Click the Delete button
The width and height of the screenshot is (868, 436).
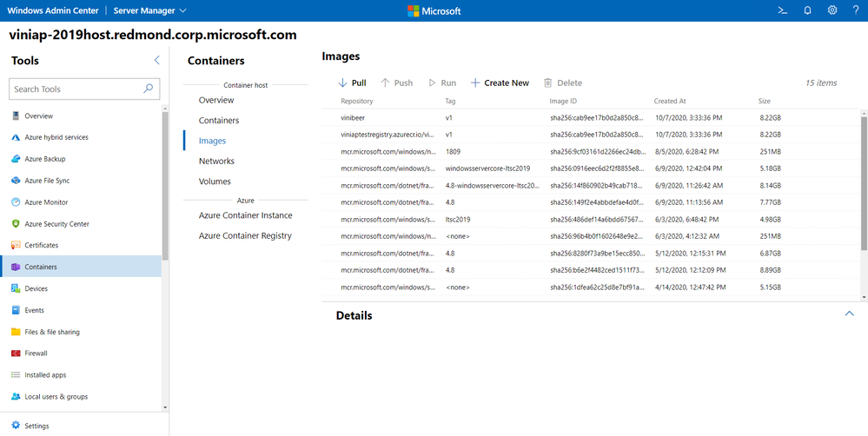(563, 83)
